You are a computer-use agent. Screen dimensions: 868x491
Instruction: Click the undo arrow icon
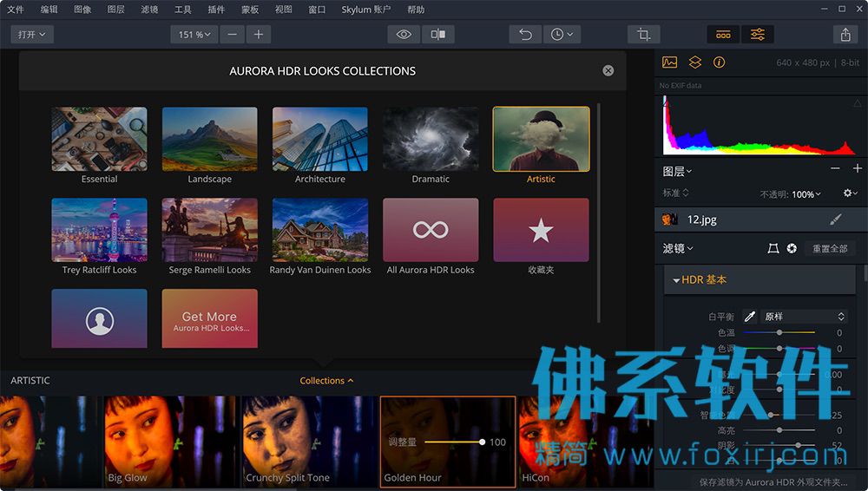[x=525, y=35]
